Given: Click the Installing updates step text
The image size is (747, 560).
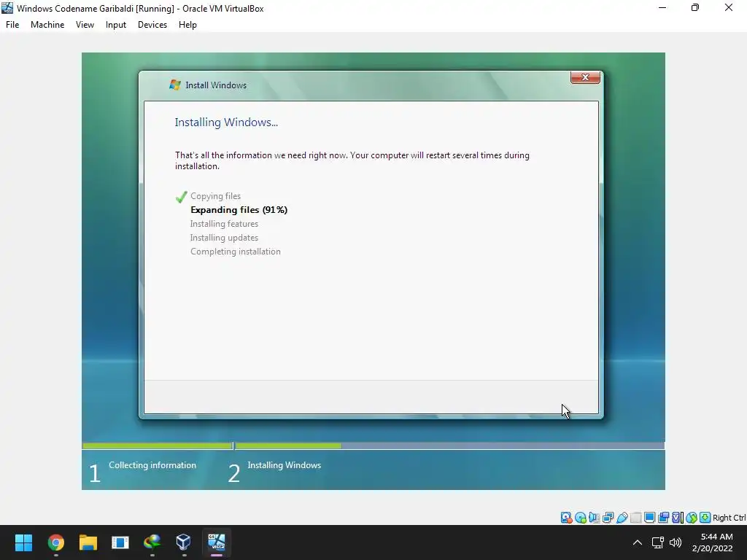Looking at the screenshot, I should click(224, 238).
